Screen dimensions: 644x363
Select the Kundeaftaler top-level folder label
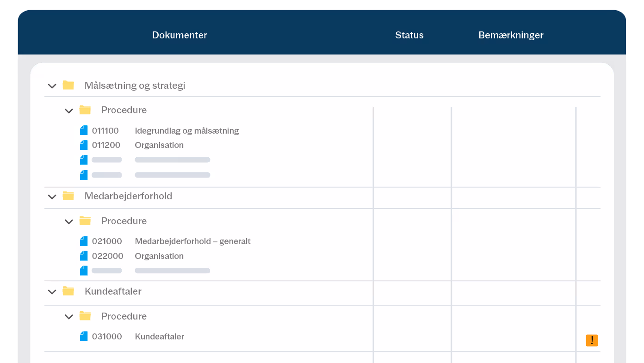click(x=113, y=291)
